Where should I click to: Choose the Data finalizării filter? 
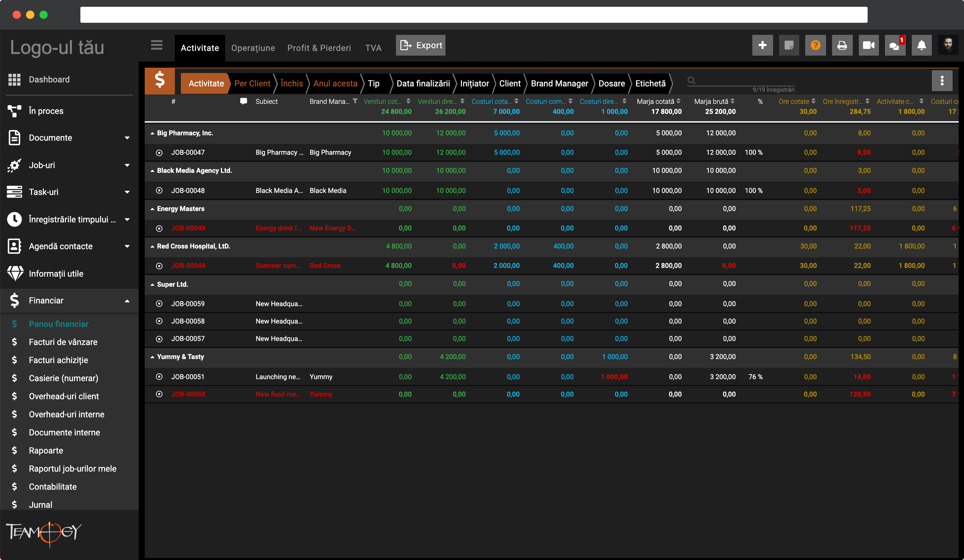423,83
